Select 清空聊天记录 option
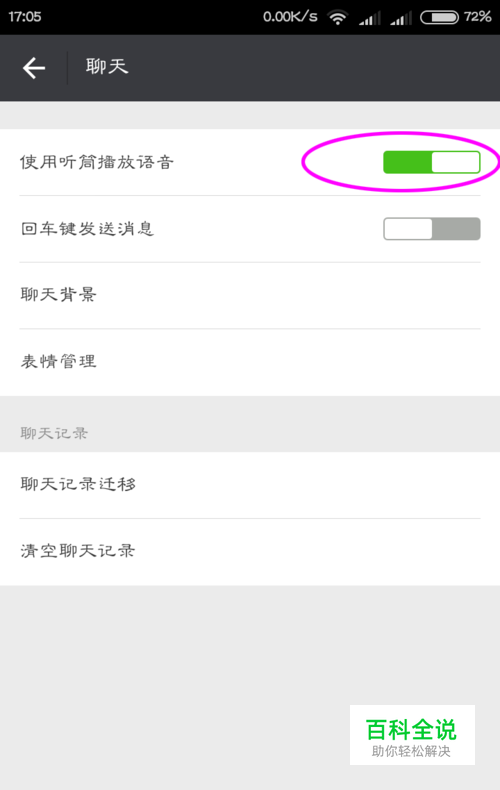This screenshot has height=790, width=500. 250,552
